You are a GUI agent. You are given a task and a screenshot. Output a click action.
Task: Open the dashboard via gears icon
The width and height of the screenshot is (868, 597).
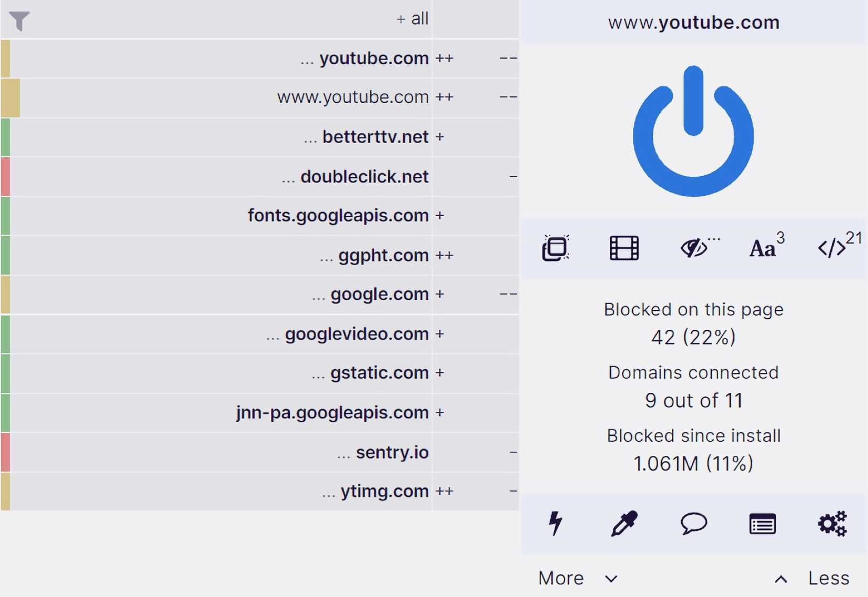tap(831, 523)
